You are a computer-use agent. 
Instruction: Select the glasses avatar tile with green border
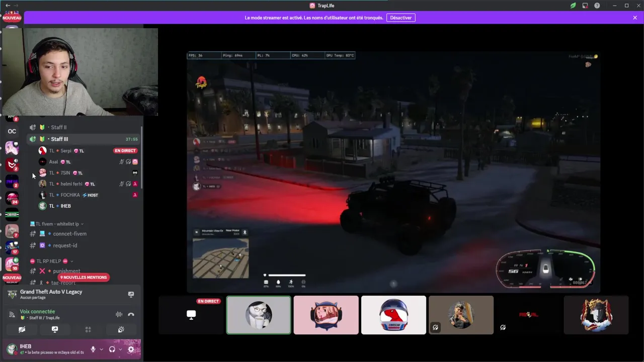pyautogui.click(x=259, y=315)
